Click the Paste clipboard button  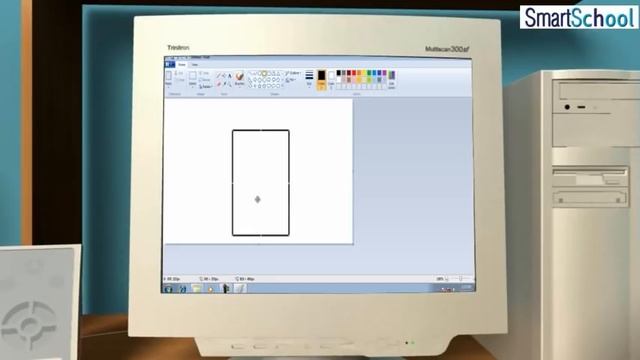(169, 78)
